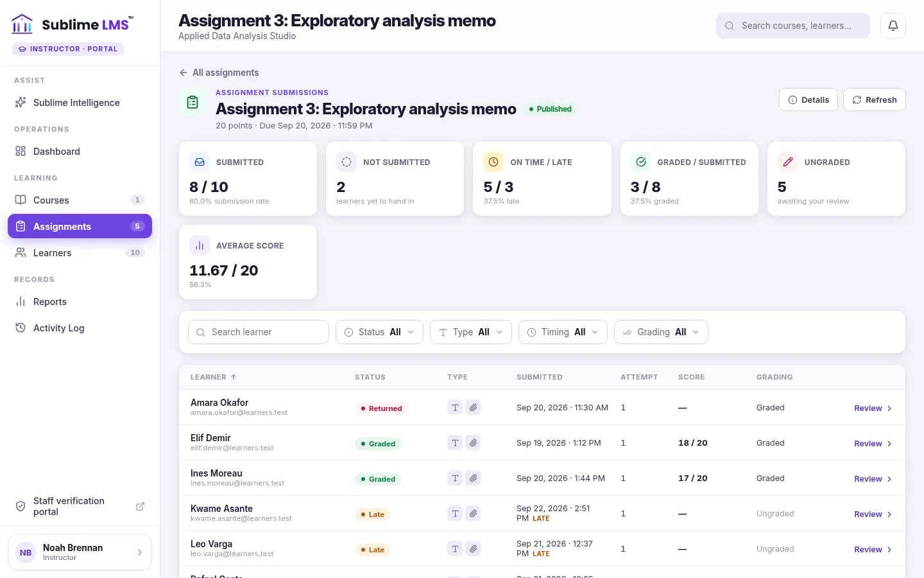Click attachment icon in Leo Varga row

click(x=473, y=548)
